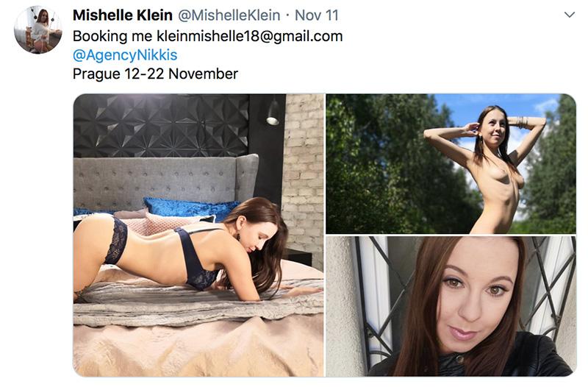
Task: Open the large bedroom photo on the left
Action: click(x=198, y=235)
